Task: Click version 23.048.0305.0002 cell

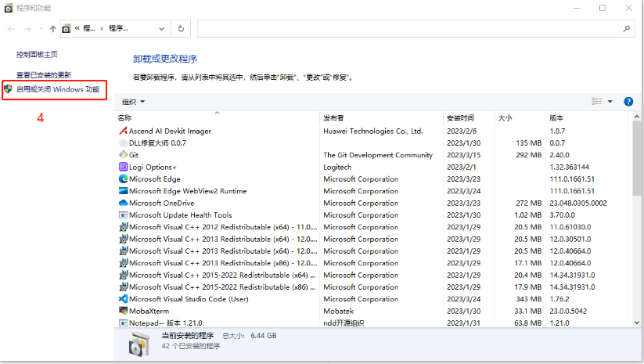Action: 577,203
